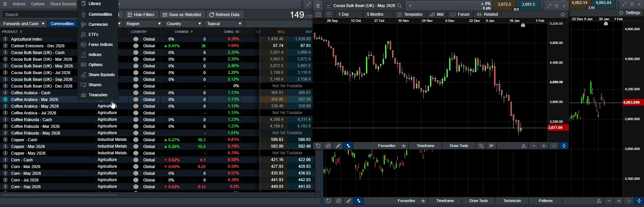Open options menu for Agricultural Index row
This screenshot has width=644, height=207.
point(5,39)
